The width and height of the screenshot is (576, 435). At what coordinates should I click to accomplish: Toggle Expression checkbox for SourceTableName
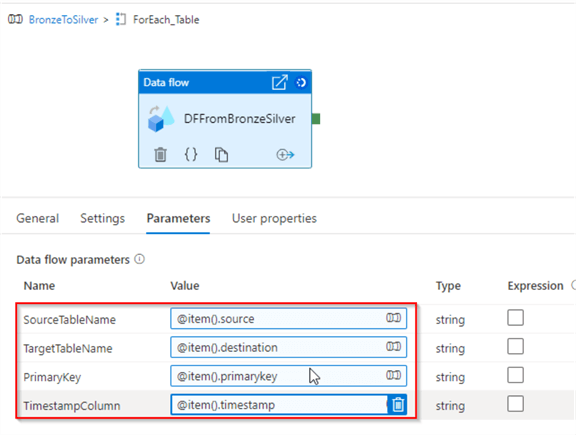click(515, 317)
